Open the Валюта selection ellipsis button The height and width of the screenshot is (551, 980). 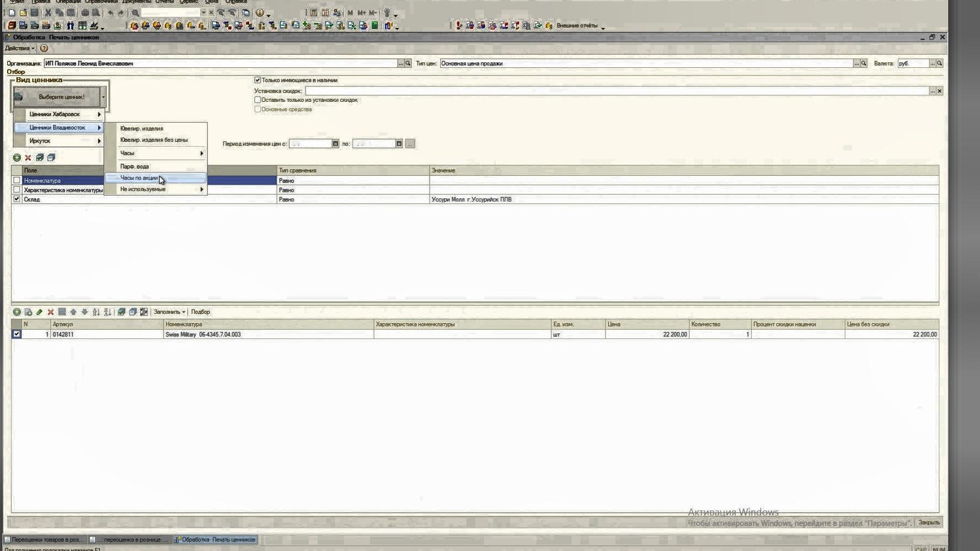(932, 64)
